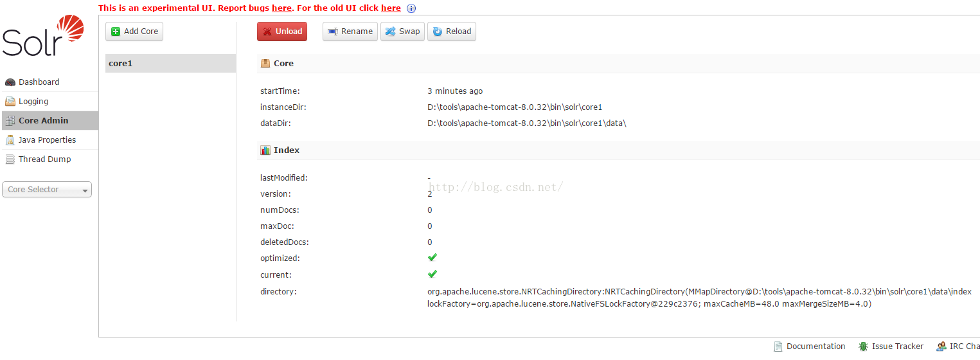Click the Issue Tracker bug icon
Viewport: 980px width, 360px height.
tap(863, 346)
